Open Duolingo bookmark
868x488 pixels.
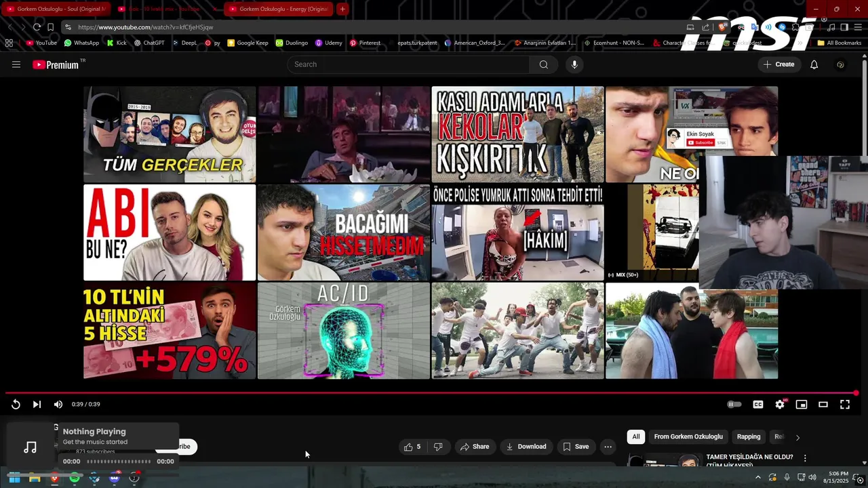(292, 43)
